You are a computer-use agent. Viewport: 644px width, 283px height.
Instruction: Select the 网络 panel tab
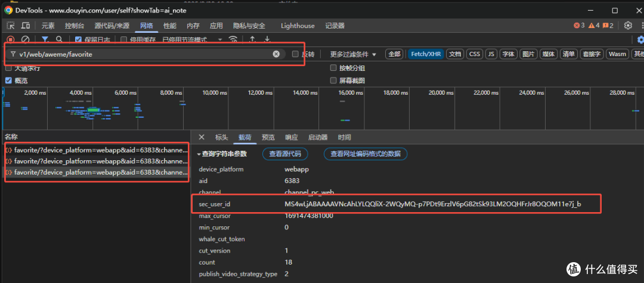[x=147, y=26]
